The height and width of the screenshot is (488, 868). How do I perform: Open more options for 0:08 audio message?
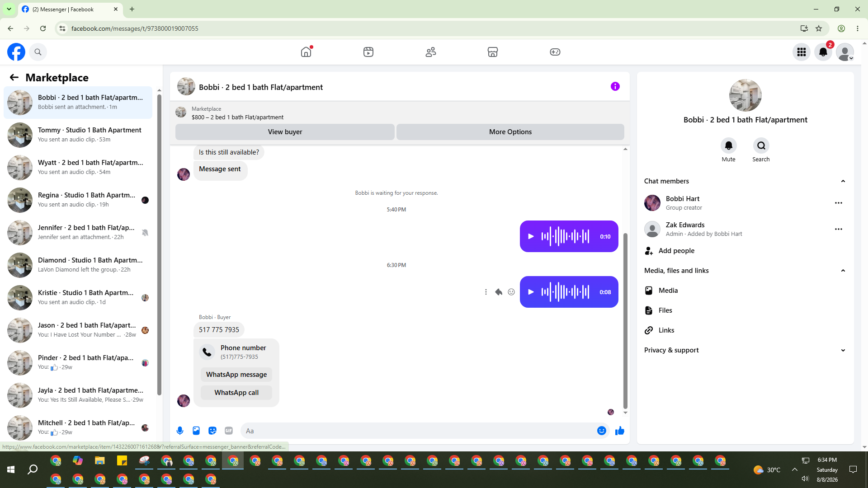pyautogui.click(x=486, y=292)
